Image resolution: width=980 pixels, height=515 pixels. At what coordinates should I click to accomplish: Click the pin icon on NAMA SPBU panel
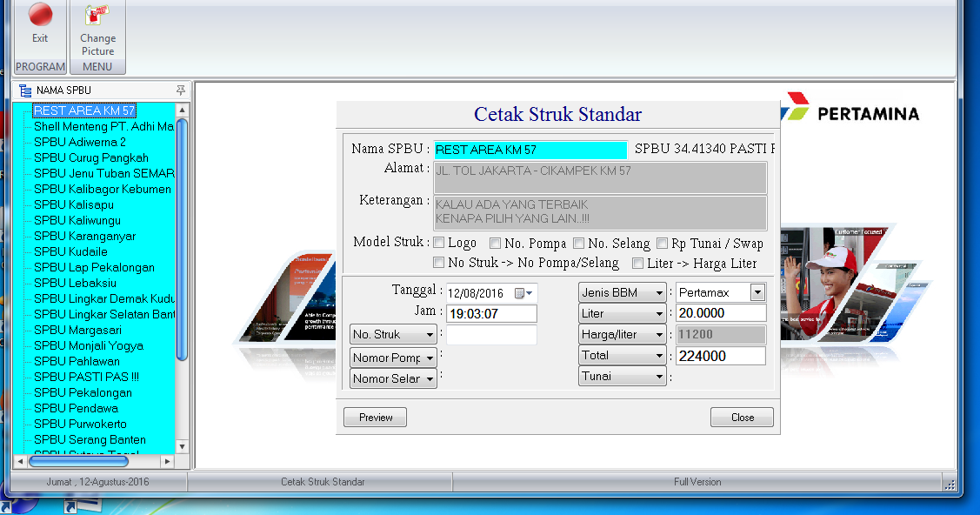(181, 90)
